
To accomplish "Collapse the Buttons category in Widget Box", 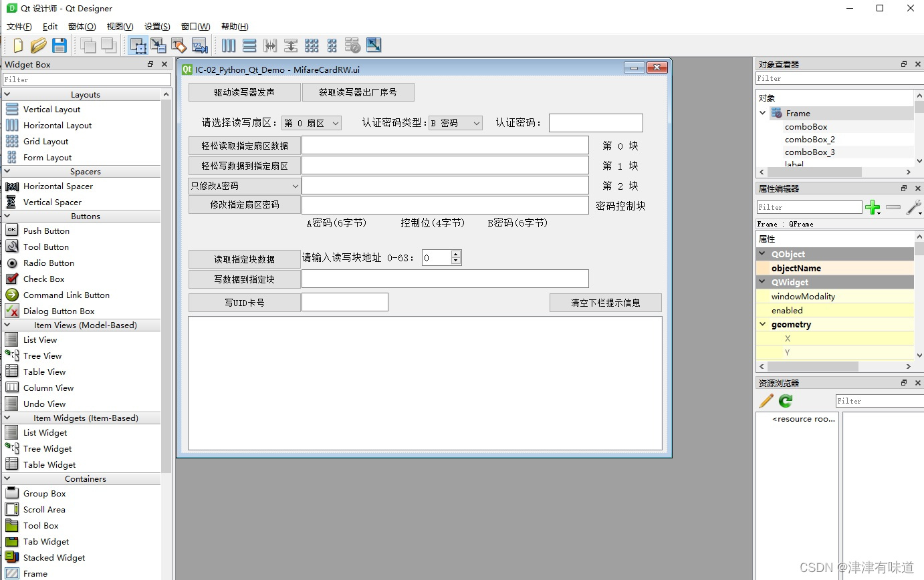I will click(7, 216).
